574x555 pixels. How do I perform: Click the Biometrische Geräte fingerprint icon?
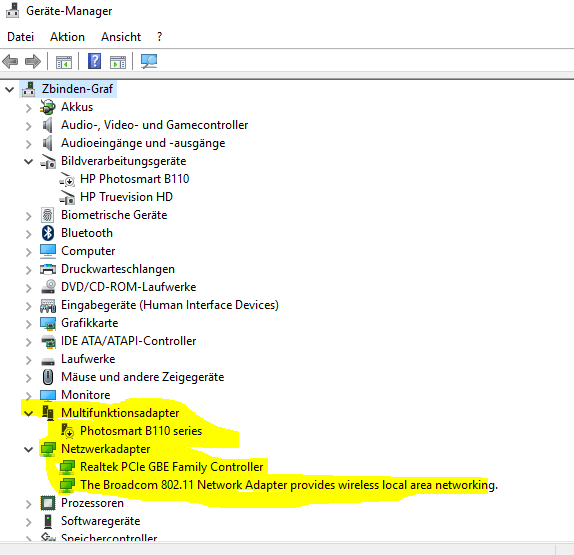(x=48, y=215)
